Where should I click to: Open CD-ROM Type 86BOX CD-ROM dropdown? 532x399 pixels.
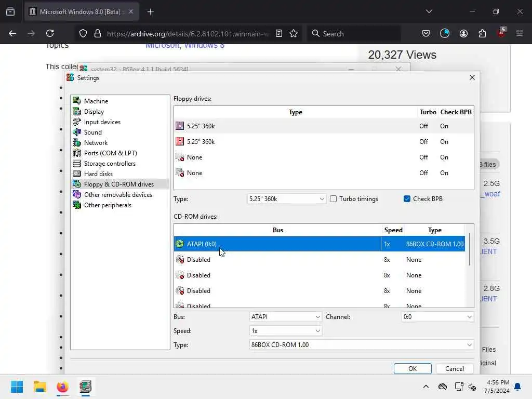pyautogui.click(x=362, y=345)
